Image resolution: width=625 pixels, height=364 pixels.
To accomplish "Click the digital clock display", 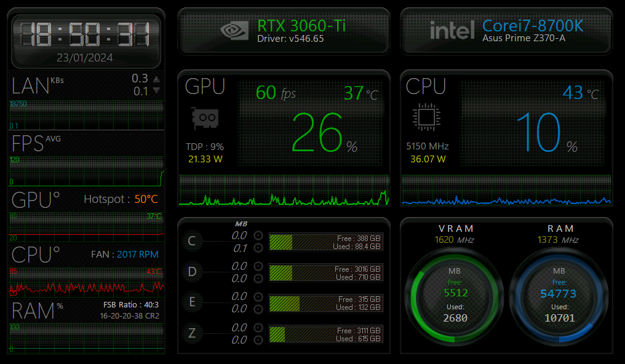I will click(86, 34).
